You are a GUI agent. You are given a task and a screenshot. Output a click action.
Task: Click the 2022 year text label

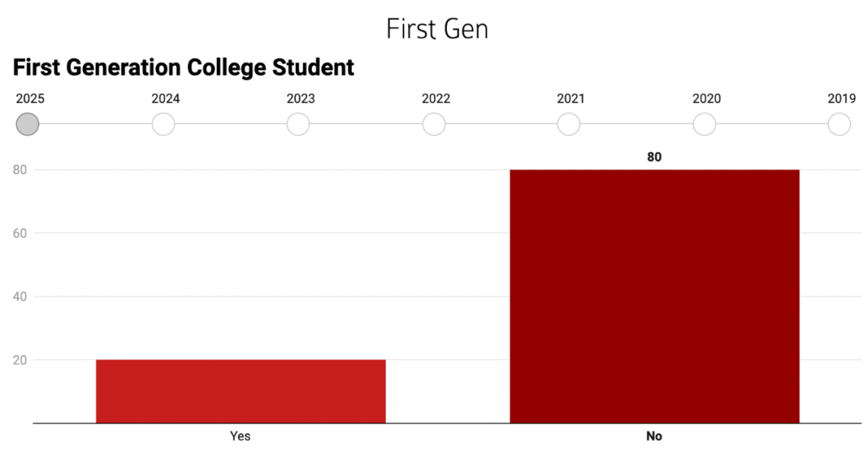point(436,99)
